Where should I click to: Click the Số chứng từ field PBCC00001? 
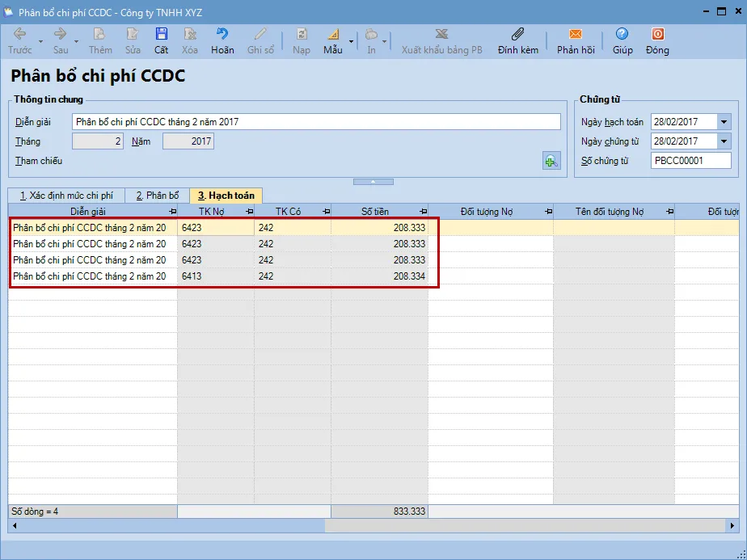[690, 161]
